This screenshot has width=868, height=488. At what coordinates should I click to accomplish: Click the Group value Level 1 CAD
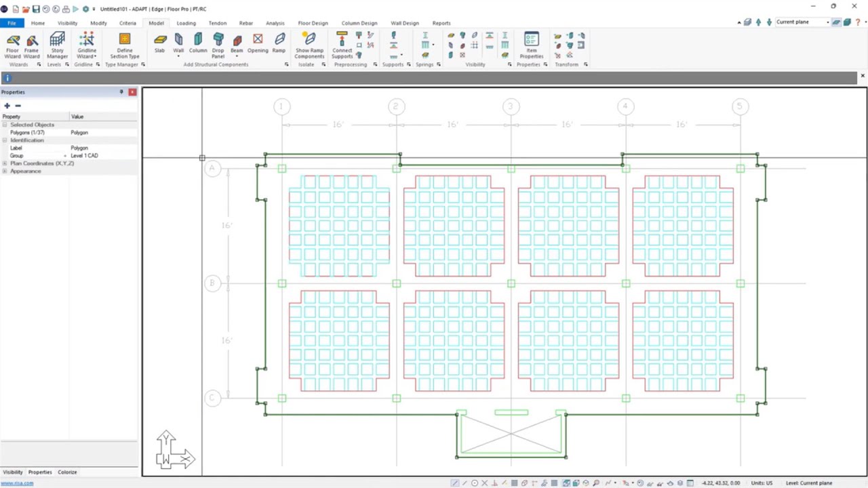tap(84, 156)
